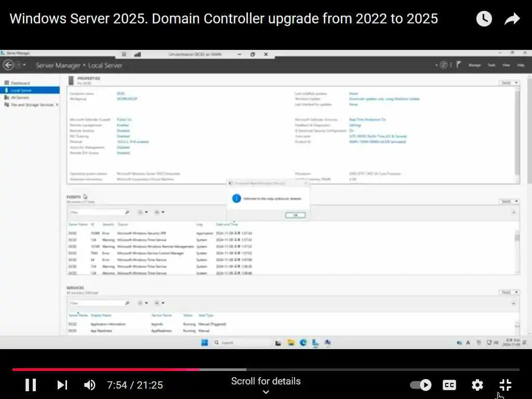The height and width of the screenshot is (399, 532).
Task: Click the Events filter search magnifier icon
Action: [x=127, y=212]
